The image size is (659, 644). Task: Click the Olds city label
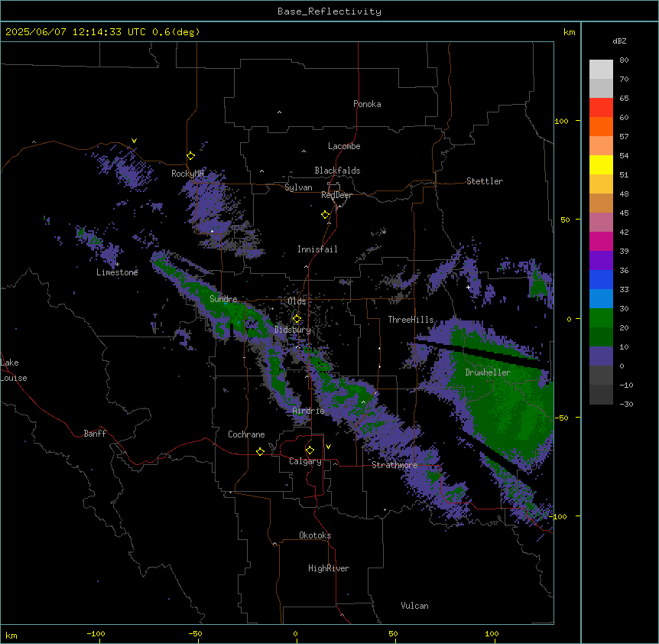click(297, 301)
